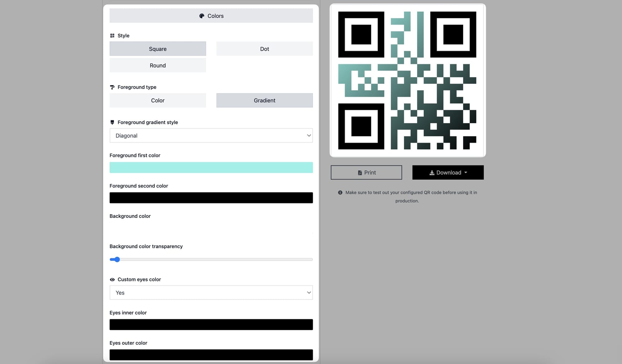This screenshot has height=364, width=622.
Task: Select the Color foreground type
Action: [x=157, y=100]
